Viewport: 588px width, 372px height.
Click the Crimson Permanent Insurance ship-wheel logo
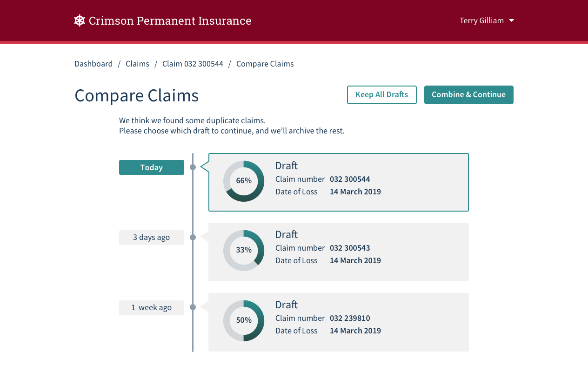[x=80, y=20]
